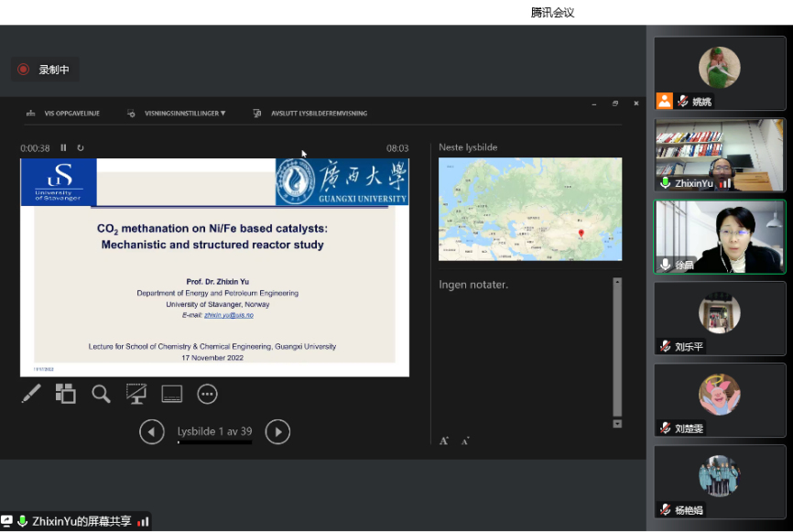
Task: Click the notes pane scrollbar down arrow
Action: 617,424
